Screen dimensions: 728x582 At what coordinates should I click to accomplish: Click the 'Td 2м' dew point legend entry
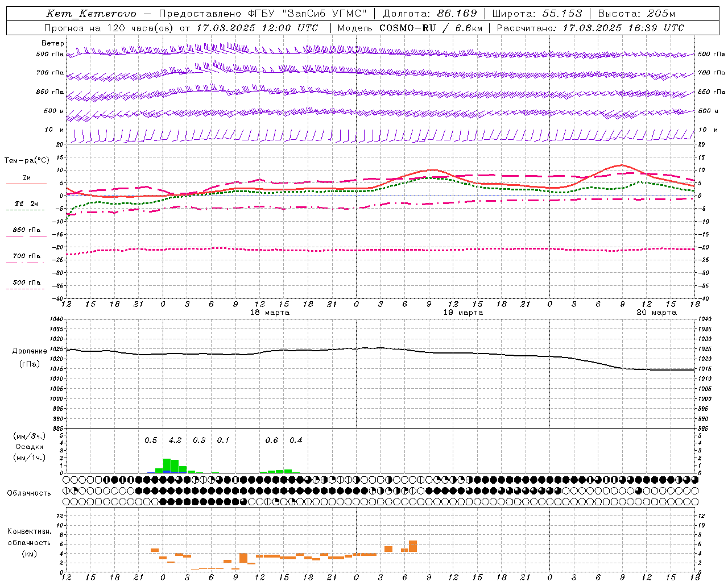point(26,203)
